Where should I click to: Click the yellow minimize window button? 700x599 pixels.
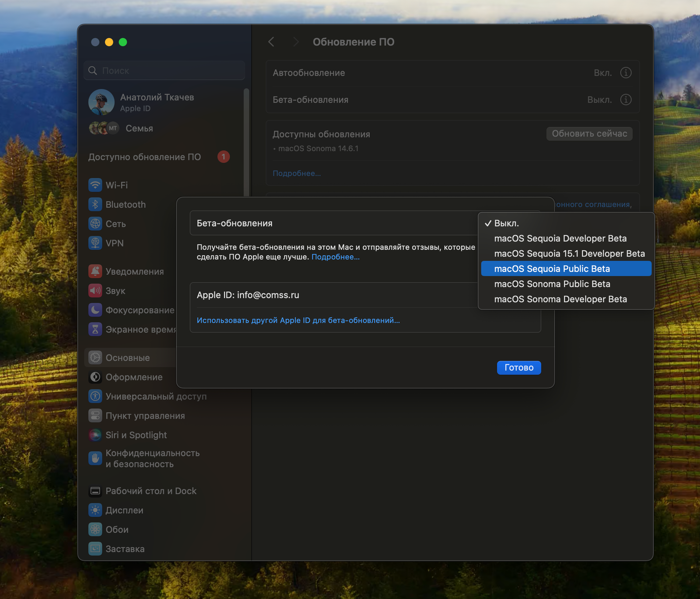tap(109, 42)
